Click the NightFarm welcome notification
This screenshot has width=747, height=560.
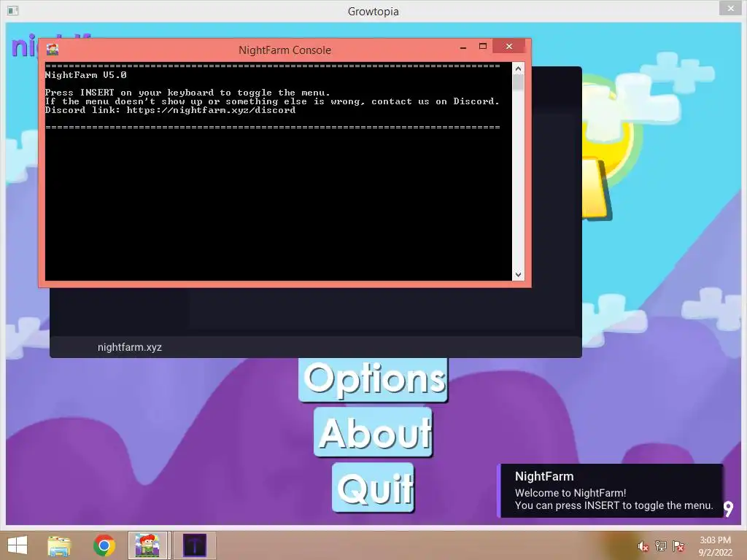pyautogui.click(x=611, y=491)
